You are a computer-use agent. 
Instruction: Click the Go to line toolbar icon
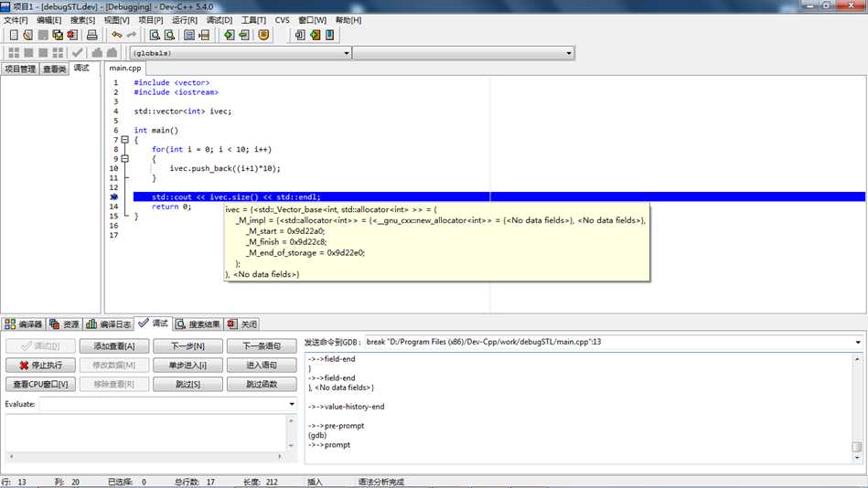tap(204, 35)
